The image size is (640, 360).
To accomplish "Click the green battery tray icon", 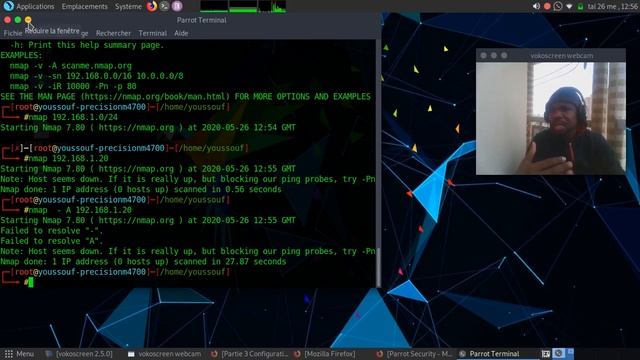I will [580, 7].
